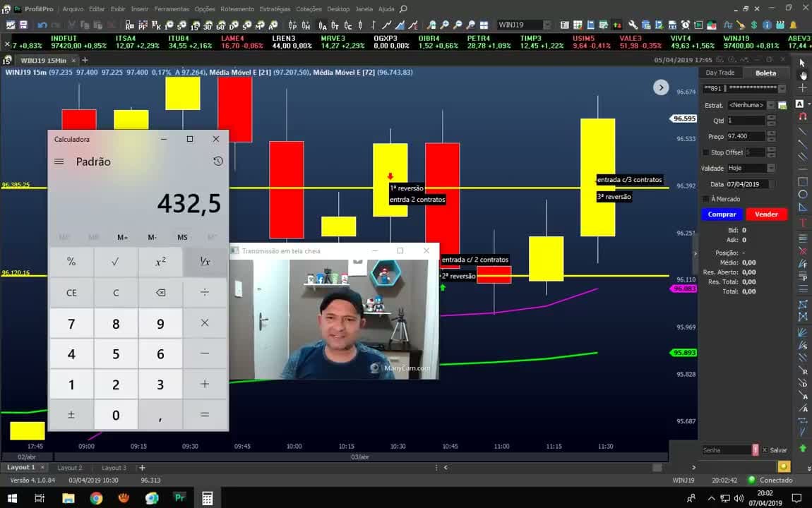Open the Ferramentas menu
This screenshot has width=812, height=508.
[x=172, y=8]
